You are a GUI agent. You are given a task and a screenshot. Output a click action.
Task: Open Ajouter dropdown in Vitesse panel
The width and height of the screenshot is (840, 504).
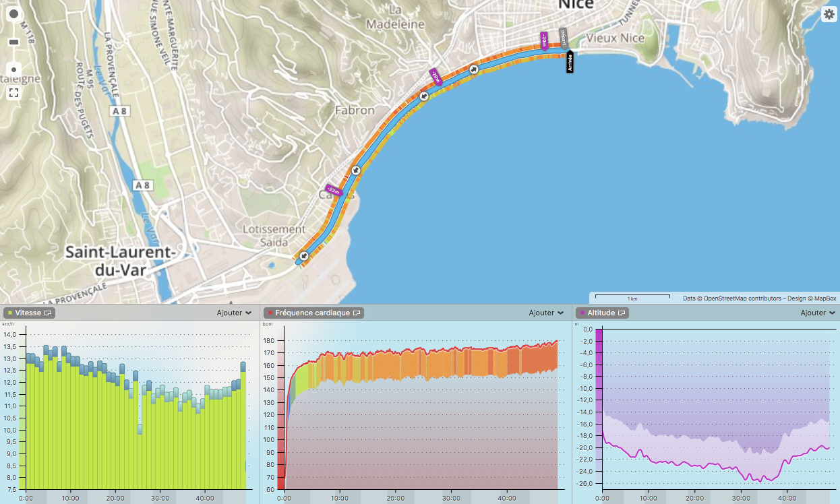(234, 313)
